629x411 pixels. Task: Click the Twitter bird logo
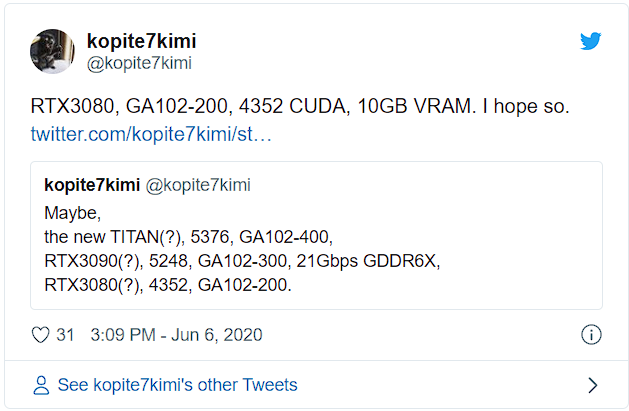(x=590, y=41)
